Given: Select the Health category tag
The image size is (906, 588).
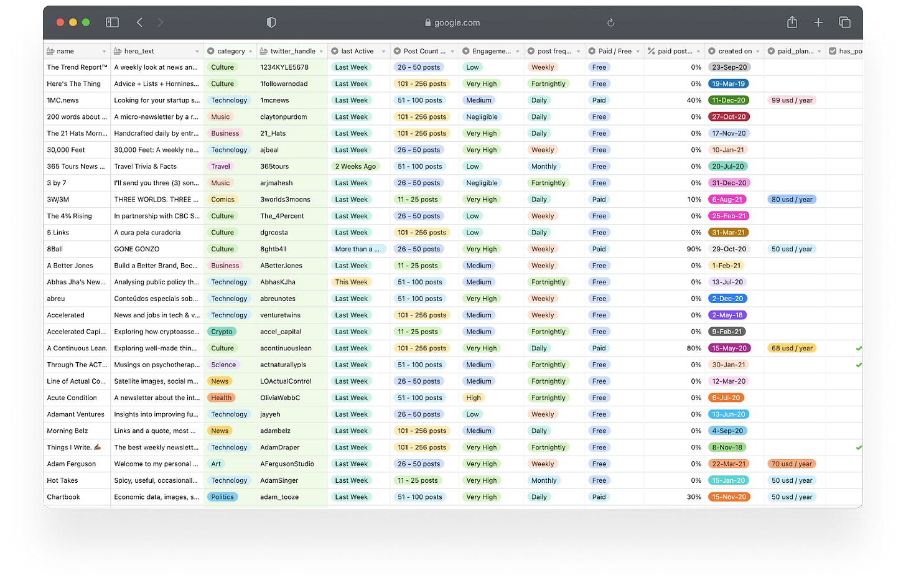Looking at the screenshot, I should click(221, 398).
